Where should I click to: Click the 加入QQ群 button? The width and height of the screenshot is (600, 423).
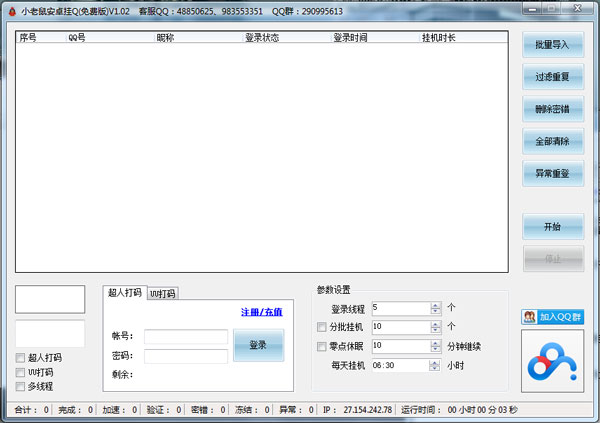pyautogui.click(x=552, y=317)
